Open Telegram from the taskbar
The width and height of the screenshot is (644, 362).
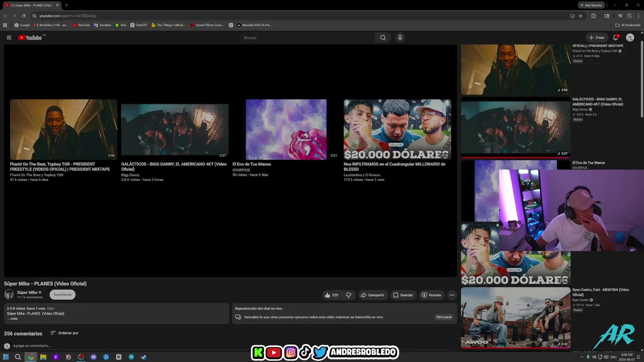point(131,357)
